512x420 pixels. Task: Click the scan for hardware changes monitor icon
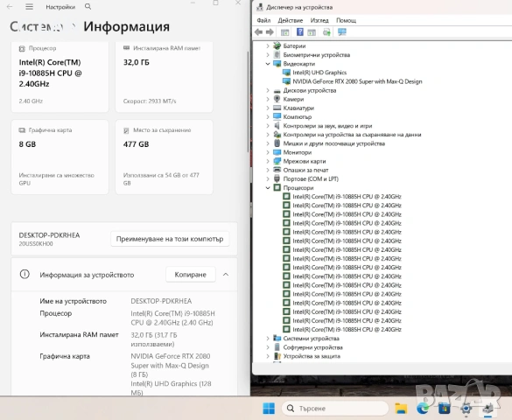pyautogui.click(x=342, y=32)
